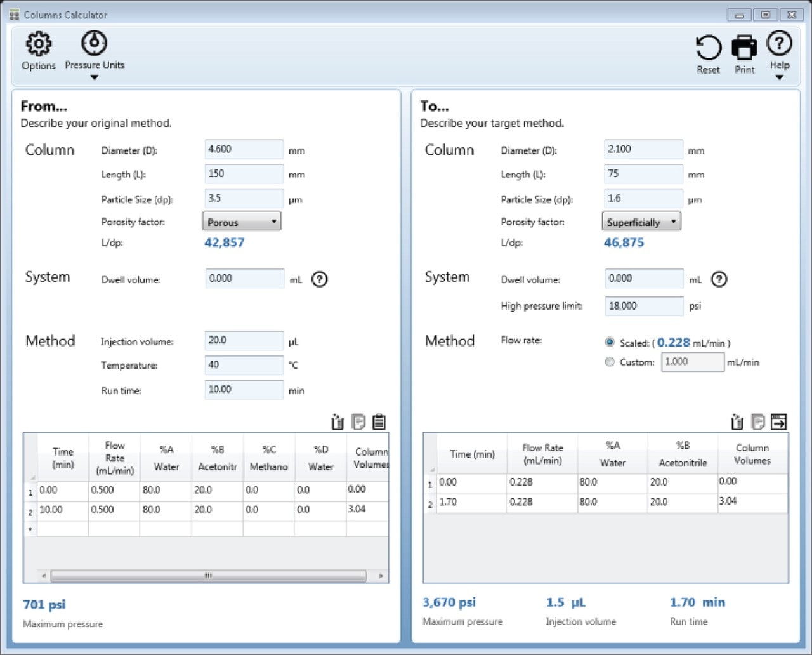Click the scroll right arrow in From table
The width and height of the screenshot is (812, 655).
pos(381,576)
